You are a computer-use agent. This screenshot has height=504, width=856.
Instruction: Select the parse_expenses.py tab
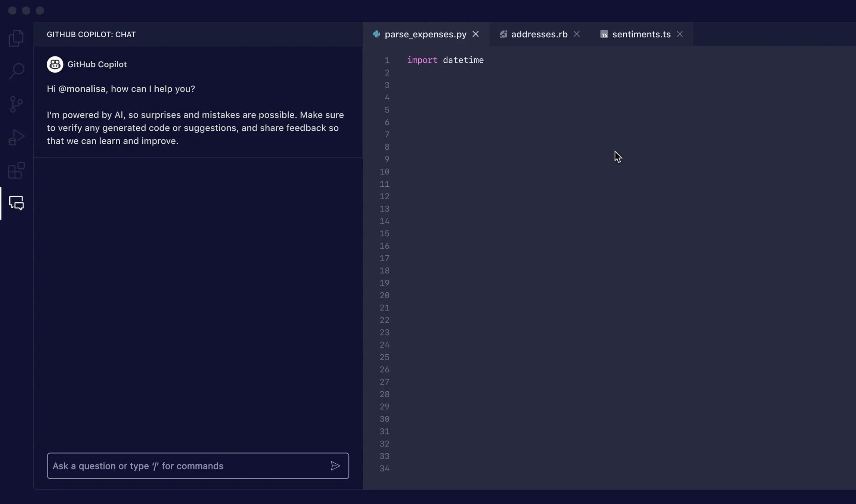click(425, 34)
